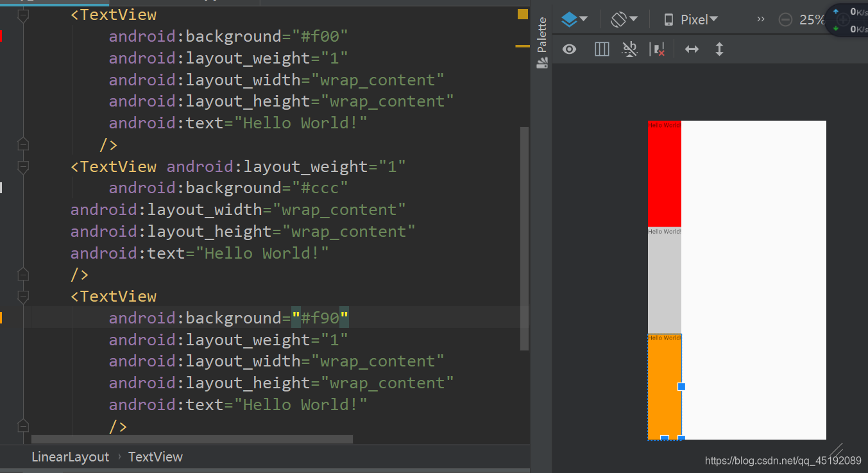Click the network speed overlay widget

pos(846,20)
